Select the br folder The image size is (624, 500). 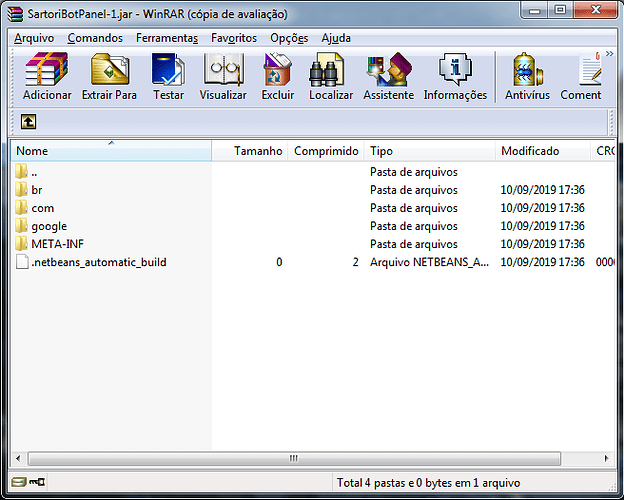312,190
